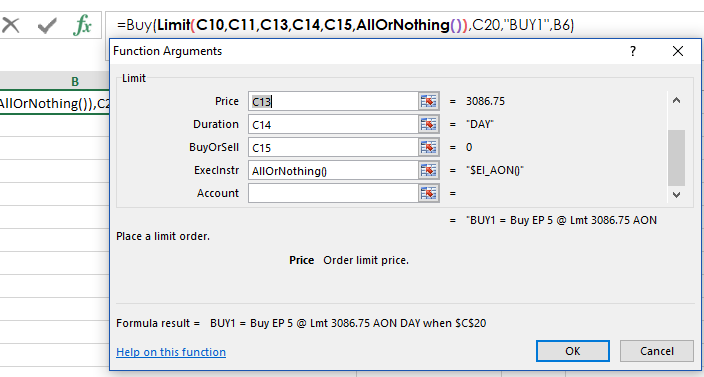Click into the Duration input field
The image size is (704, 377).
[333, 124]
